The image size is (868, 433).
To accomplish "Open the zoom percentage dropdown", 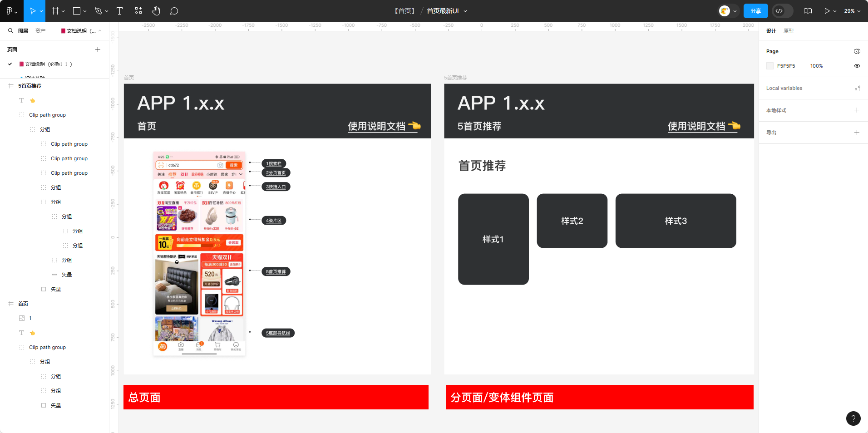I will coord(852,10).
